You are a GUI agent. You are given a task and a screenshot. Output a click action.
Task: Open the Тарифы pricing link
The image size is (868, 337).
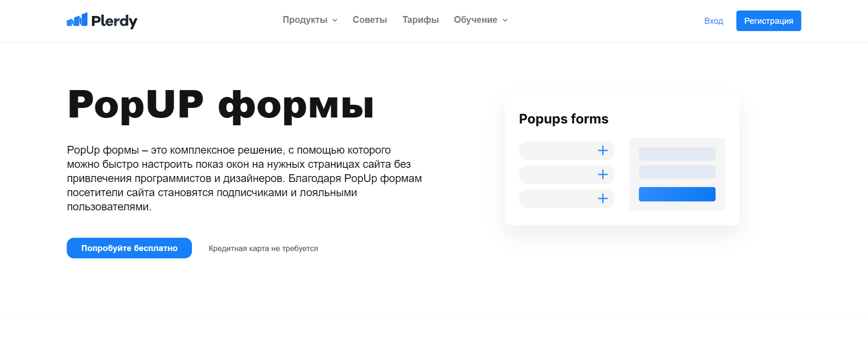(421, 20)
